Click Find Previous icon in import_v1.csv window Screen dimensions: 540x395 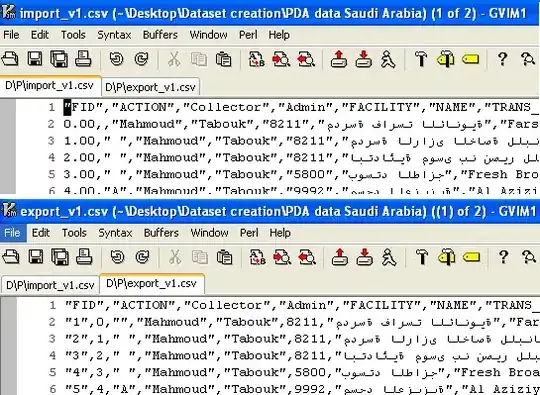(x=306, y=59)
